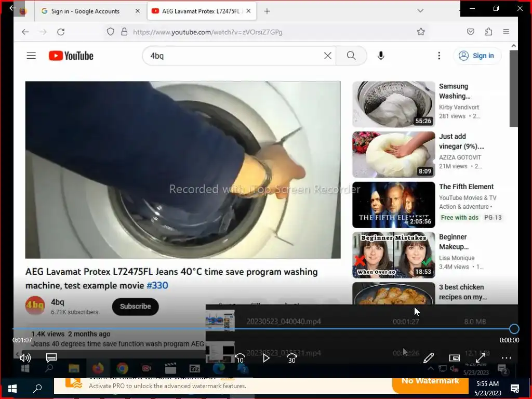The image size is (532, 399).
Task: Open the Windows Start menu
Action: pyautogui.click(x=12, y=389)
